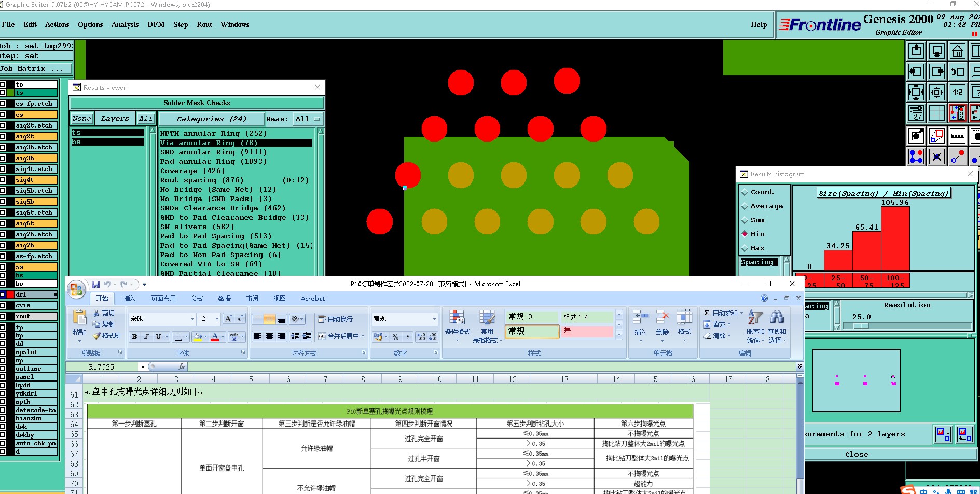Click the pan right icon in Genesis toolbar
The image size is (980, 494).
937,72
